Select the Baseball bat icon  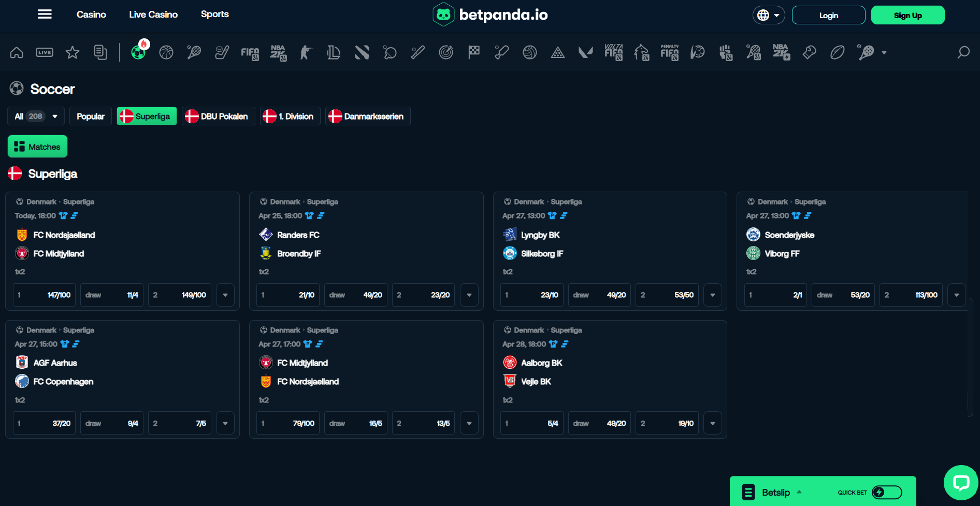418,52
